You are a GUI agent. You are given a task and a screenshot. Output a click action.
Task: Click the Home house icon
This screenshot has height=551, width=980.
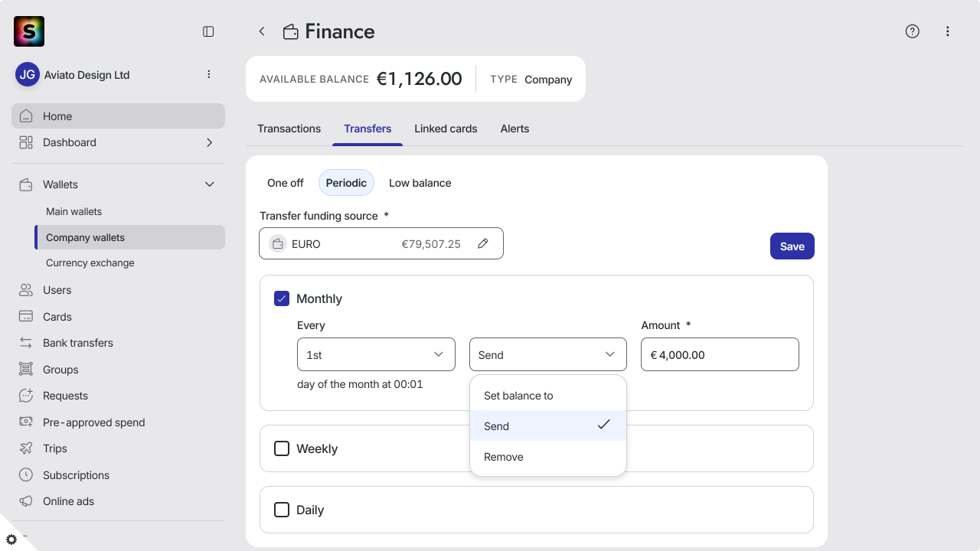(x=26, y=116)
